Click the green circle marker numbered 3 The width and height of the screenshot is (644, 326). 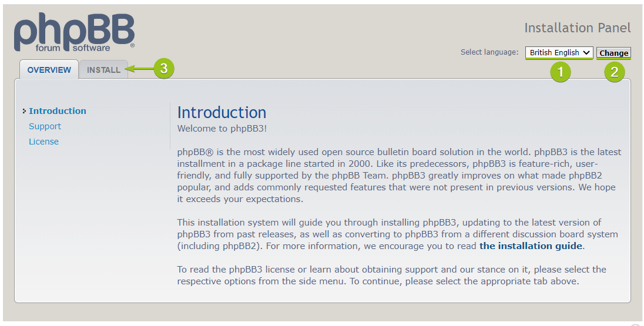click(164, 69)
